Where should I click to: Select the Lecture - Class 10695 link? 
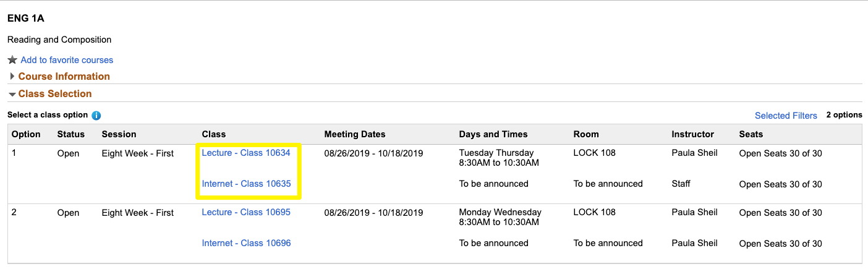pyautogui.click(x=246, y=212)
